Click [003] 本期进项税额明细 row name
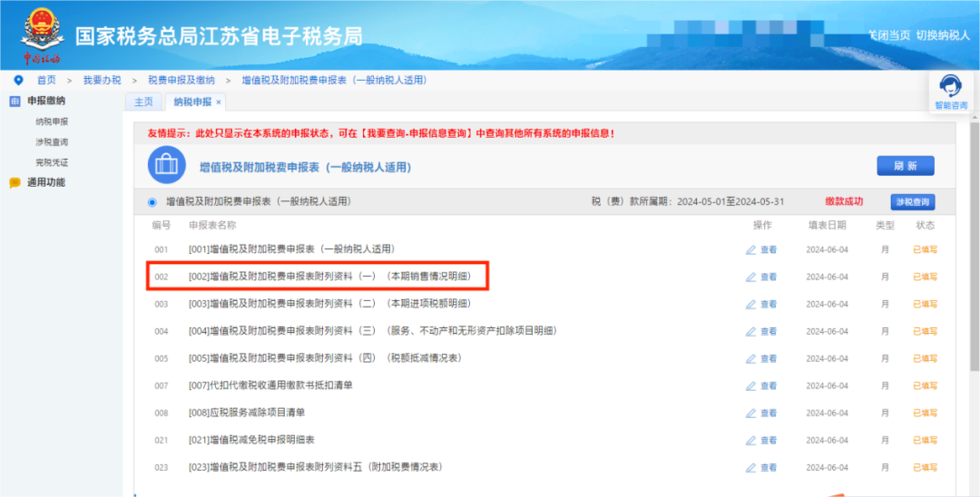 (x=329, y=304)
